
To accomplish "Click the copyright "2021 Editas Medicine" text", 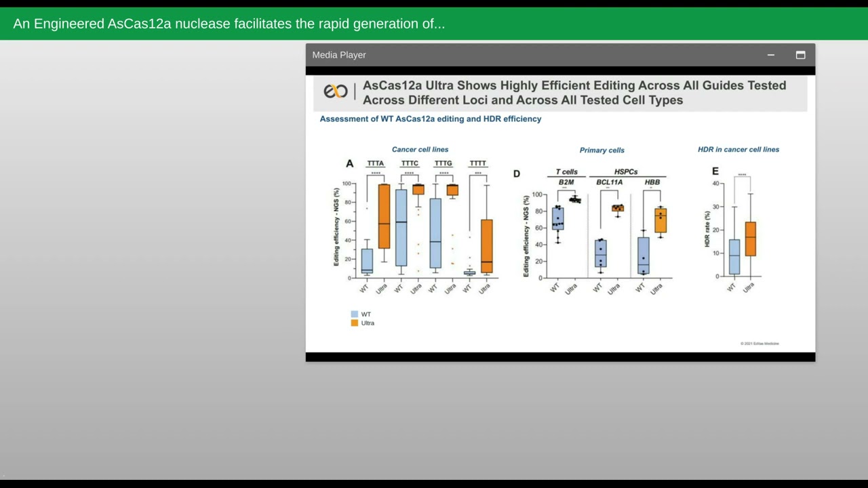I will click(759, 344).
